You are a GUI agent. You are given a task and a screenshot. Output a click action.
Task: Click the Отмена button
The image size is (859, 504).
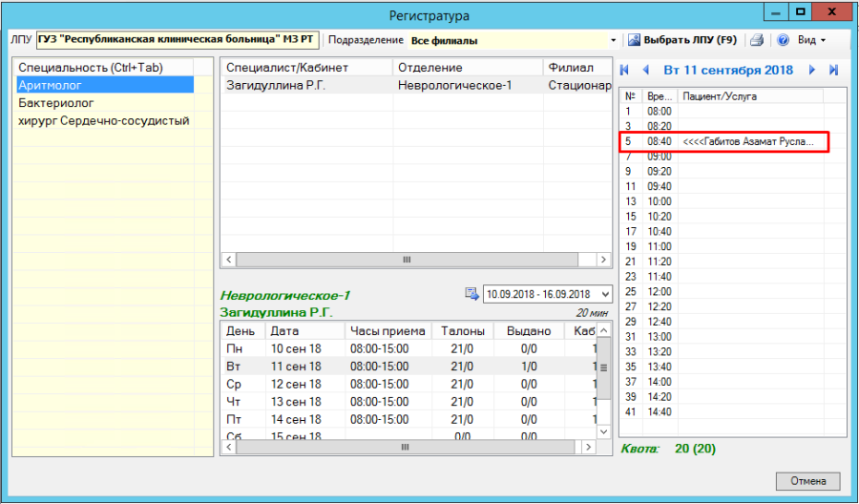[x=808, y=481]
